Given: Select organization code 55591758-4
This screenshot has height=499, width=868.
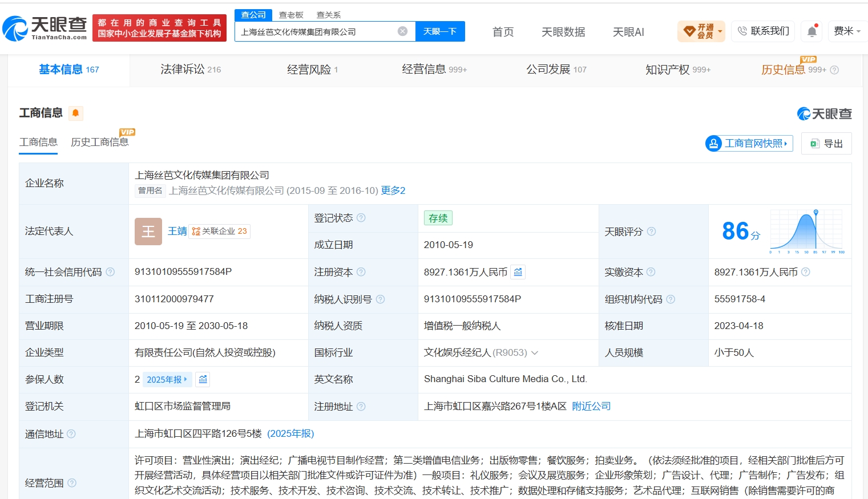Looking at the screenshot, I should click(740, 299).
